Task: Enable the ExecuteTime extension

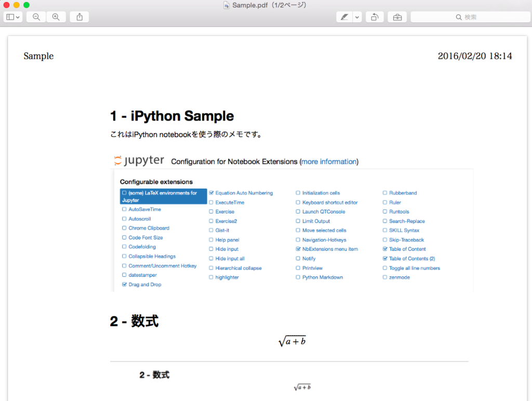Action: click(x=211, y=202)
